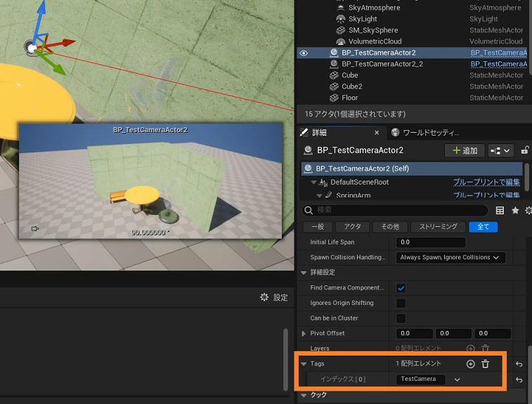Enable Can be in Cluster checkbox
The image size is (532, 404).
pos(401,318)
